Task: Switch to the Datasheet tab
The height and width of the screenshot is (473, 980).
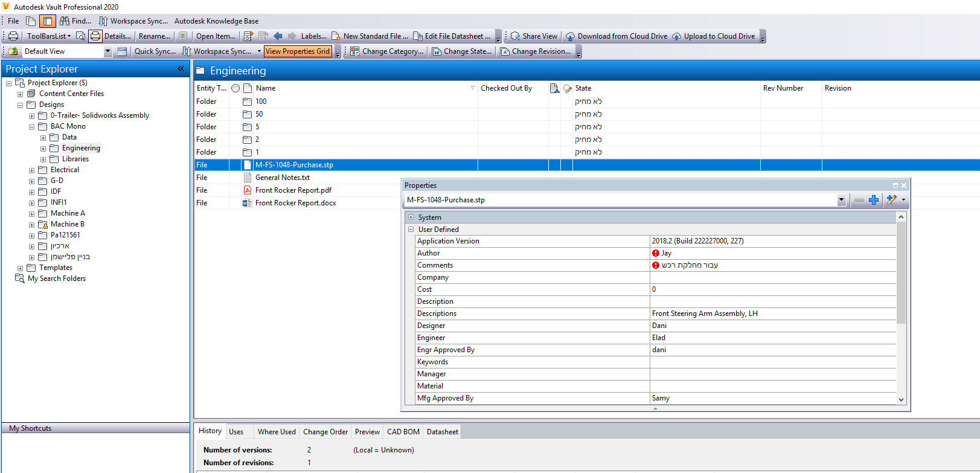Action: pyautogui.click(x=443, y=432)
